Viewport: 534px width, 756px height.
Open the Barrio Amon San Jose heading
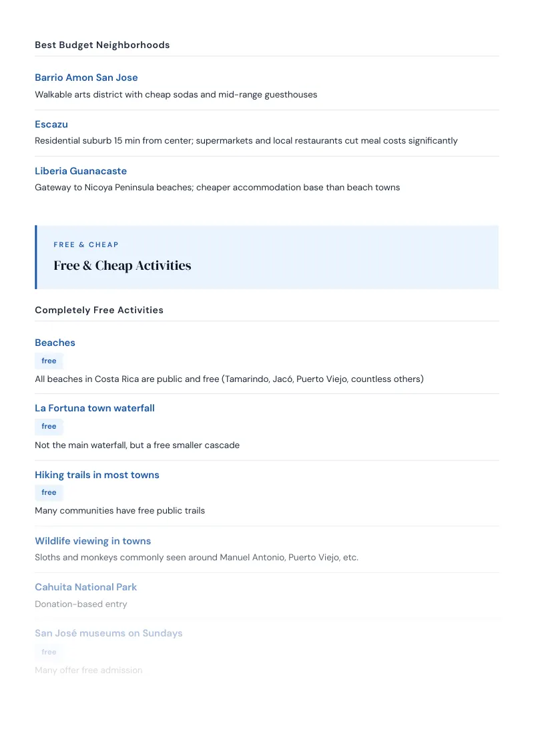coord(86,77)
